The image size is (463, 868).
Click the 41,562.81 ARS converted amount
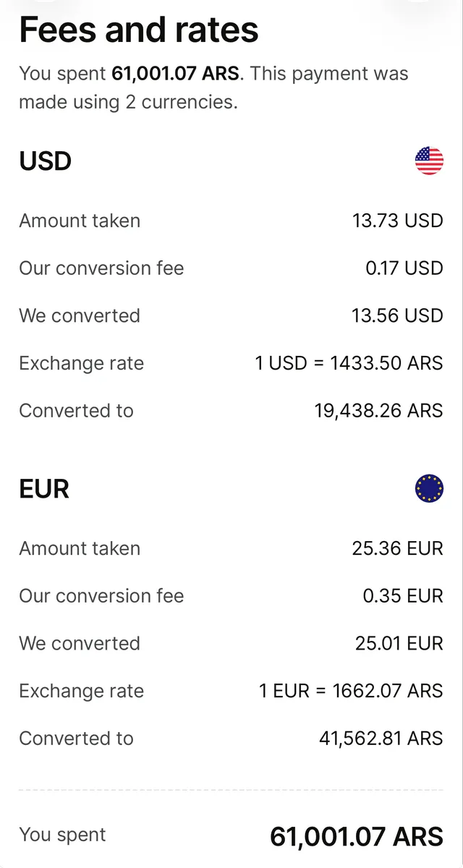tap(381, 739)
